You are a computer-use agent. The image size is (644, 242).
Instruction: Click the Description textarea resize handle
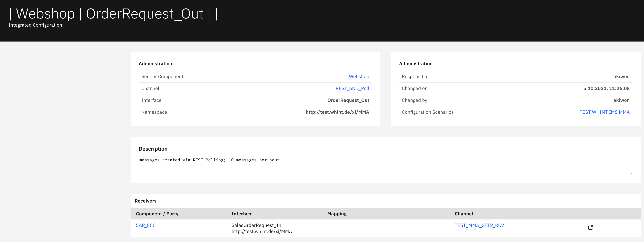pyautogui.click(x=631, y=173)
